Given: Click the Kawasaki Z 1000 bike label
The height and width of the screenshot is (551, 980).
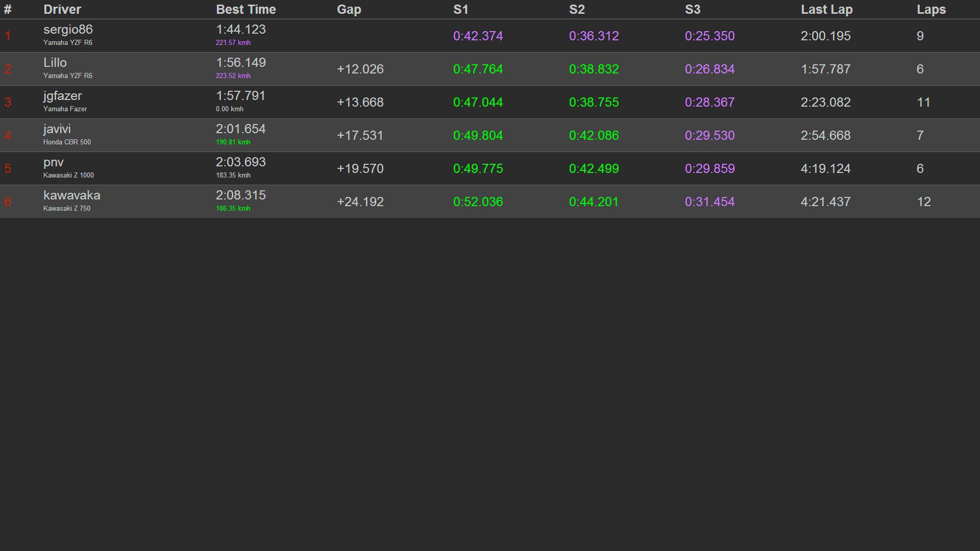Looking at the screenshot, I should click(68, 176).
